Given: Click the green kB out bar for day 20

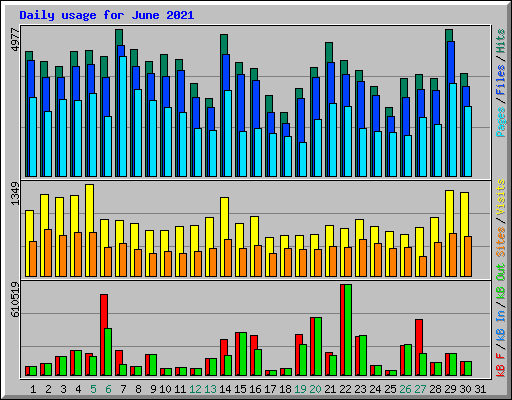Looking at the screenshot, I should tap(318, 347).
